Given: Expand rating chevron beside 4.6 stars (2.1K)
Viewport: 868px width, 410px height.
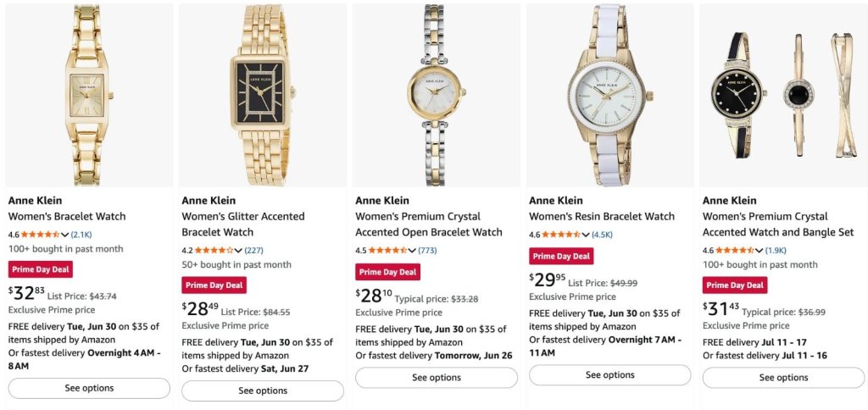Looking at the screenshot, I should point(64,235).
